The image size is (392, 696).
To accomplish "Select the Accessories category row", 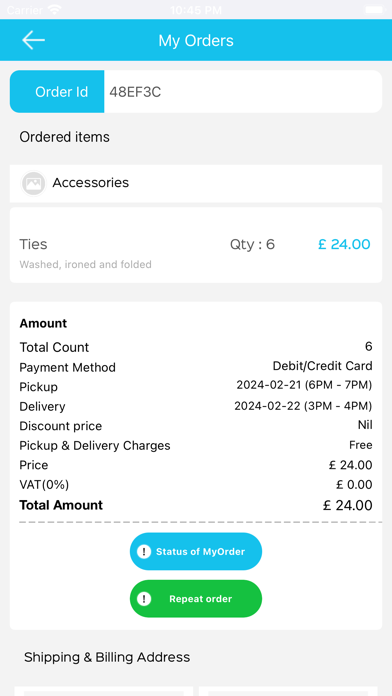I will coord(196,183).
